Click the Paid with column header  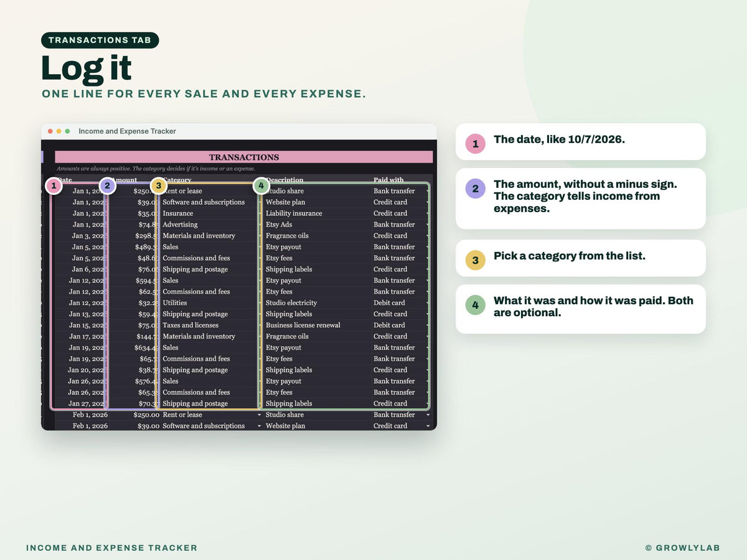(x=388, y=180)
